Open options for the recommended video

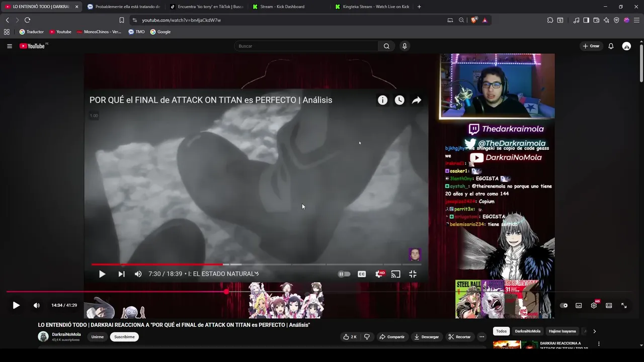[599, 344]
